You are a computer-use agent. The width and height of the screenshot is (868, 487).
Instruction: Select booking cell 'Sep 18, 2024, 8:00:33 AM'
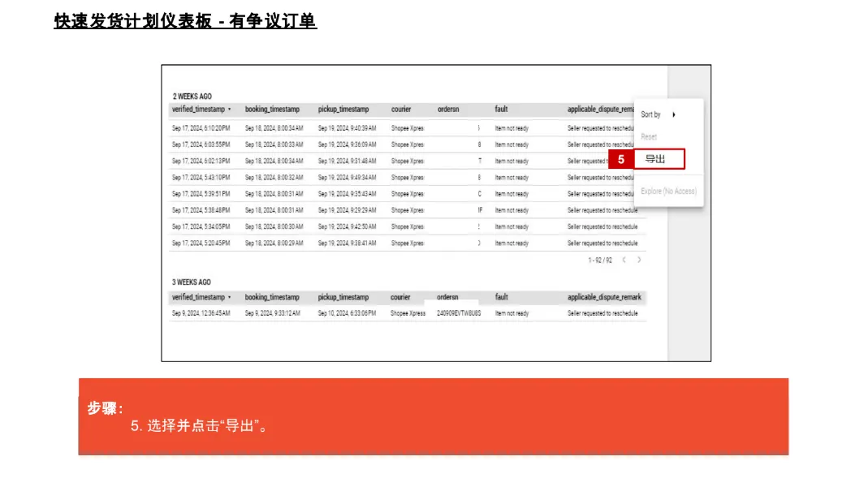coord(274,145)
